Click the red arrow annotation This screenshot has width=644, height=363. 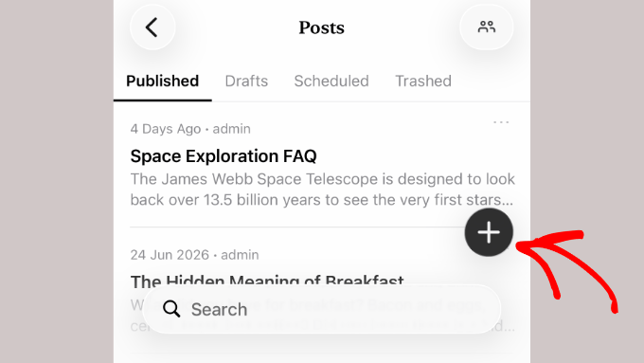click(x=567, y=271)
